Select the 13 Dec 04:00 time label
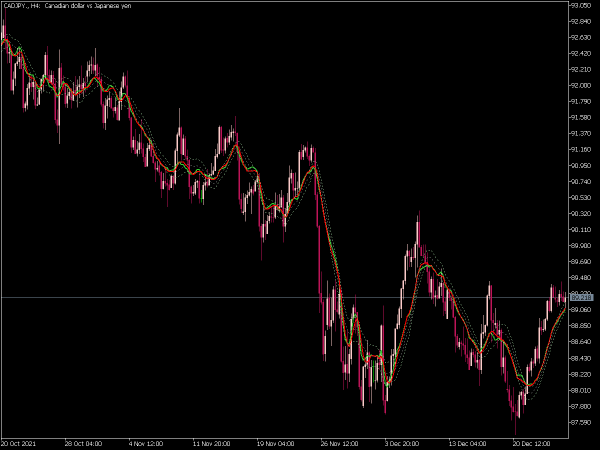 (468, 444)
